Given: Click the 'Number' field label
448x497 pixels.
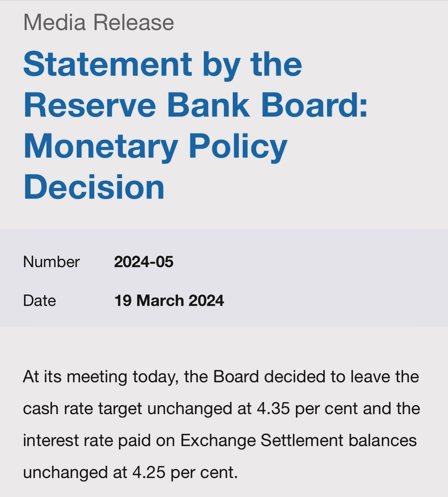Looking at the screenshot, I should 51,262.
